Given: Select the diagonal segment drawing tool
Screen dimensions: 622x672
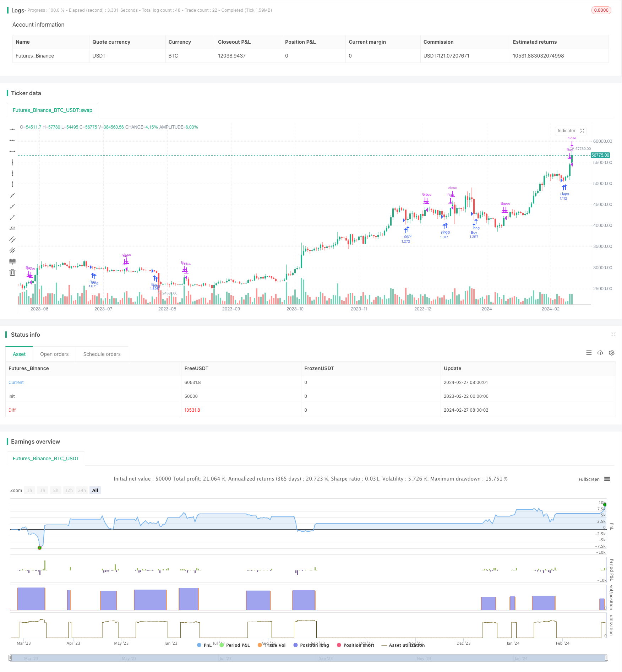Looking at the screenshot, I should click(x=12, y=217).
